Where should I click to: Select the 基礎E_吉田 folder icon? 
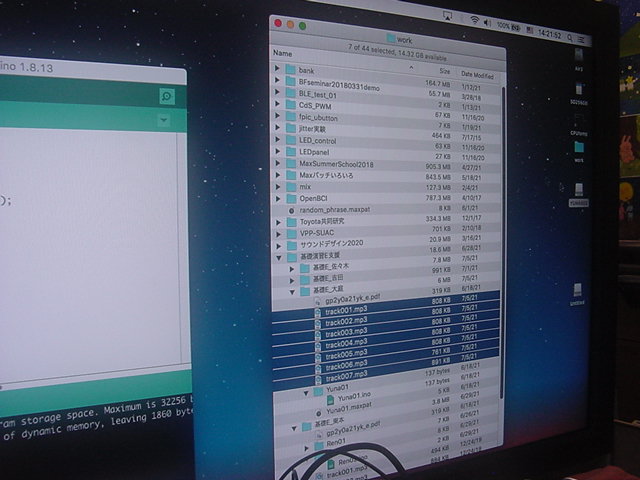point(305,280)
